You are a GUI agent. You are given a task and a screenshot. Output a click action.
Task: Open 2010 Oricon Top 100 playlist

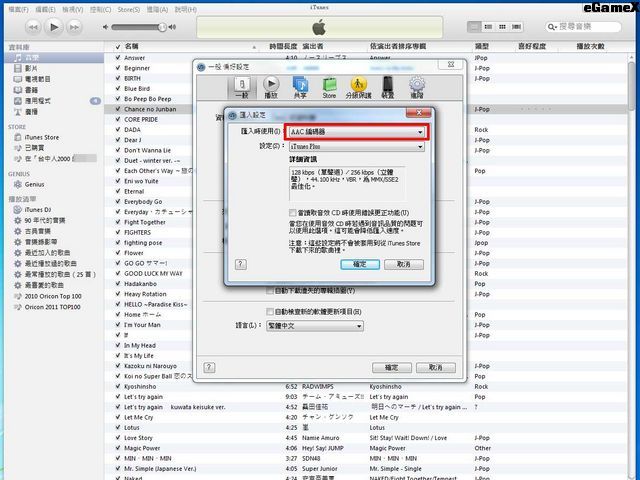click(x=54, y=296)
